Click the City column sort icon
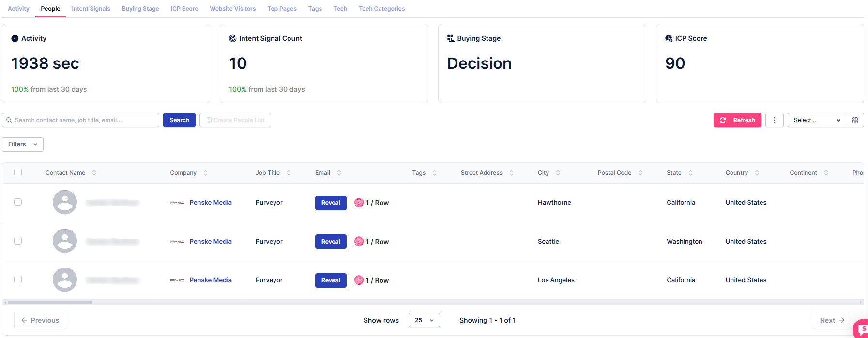This screenshot has height=338, width=868. coord(558,173)
